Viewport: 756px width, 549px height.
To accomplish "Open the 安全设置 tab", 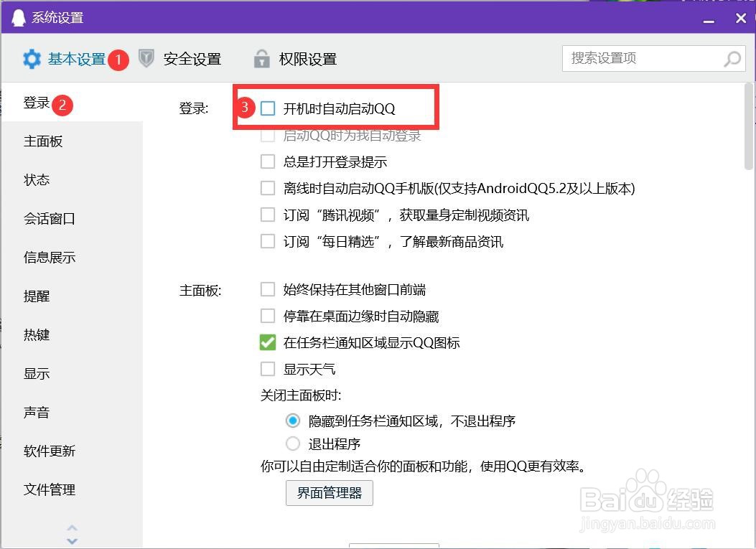I will click(x=192, y=59).
